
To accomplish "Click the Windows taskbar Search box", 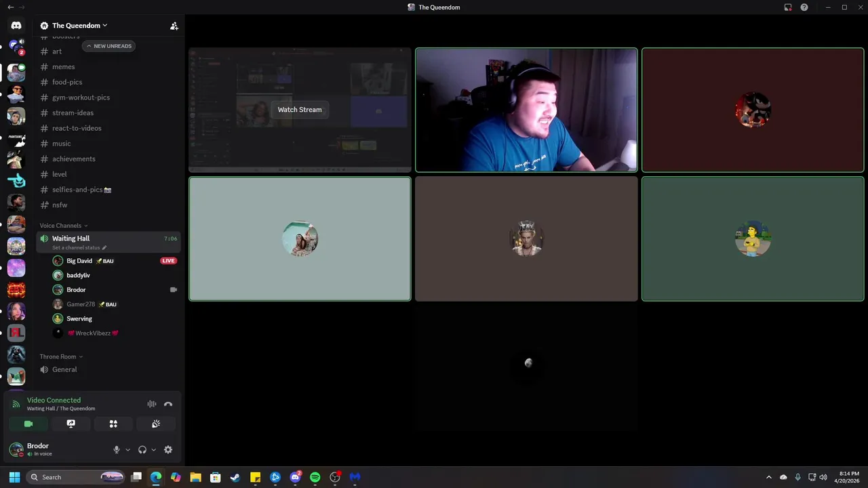I will click(76, 477).
